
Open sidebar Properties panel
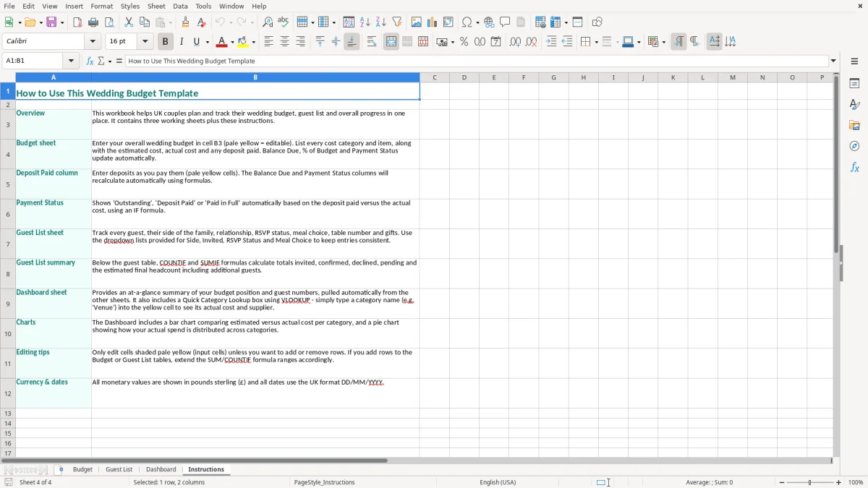854,84
